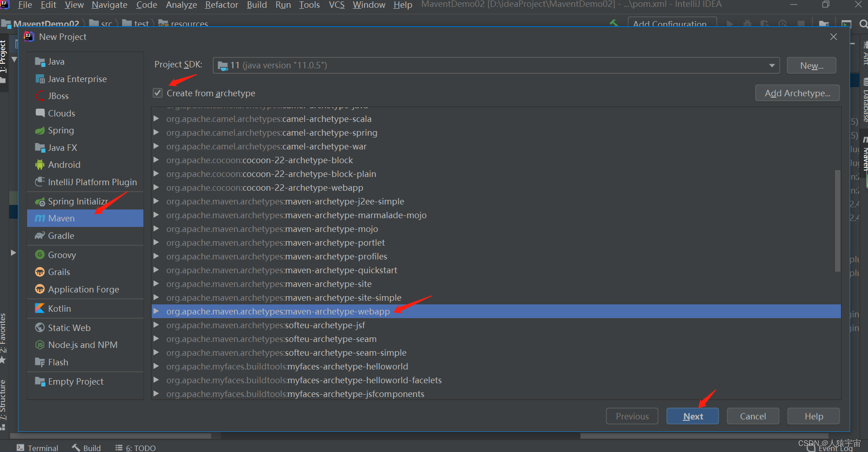Image resolution: width=868 pixels, height=452 pixels.
Task: Select Empty Project folder icon
Action: [40, 381]
